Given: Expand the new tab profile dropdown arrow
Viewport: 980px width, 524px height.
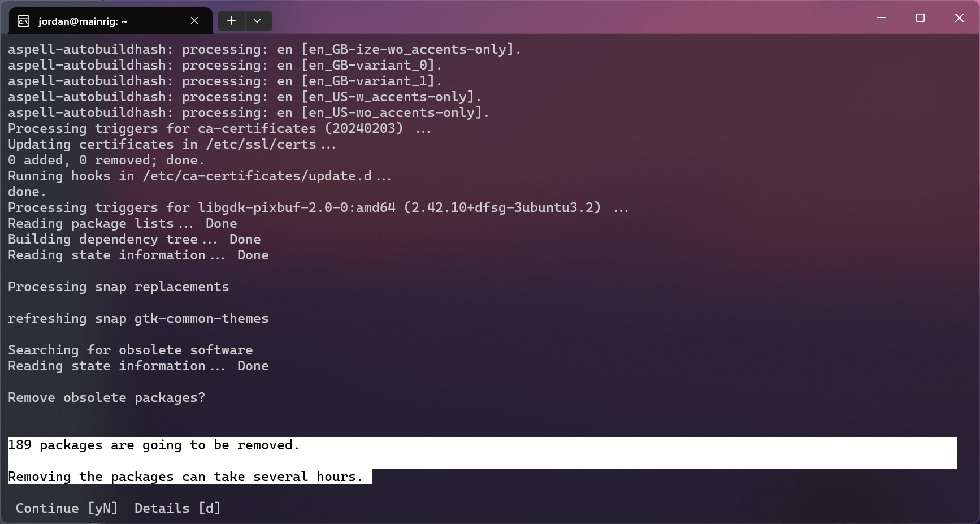Looking at the screenshot, I should click(x=257, y=21).
